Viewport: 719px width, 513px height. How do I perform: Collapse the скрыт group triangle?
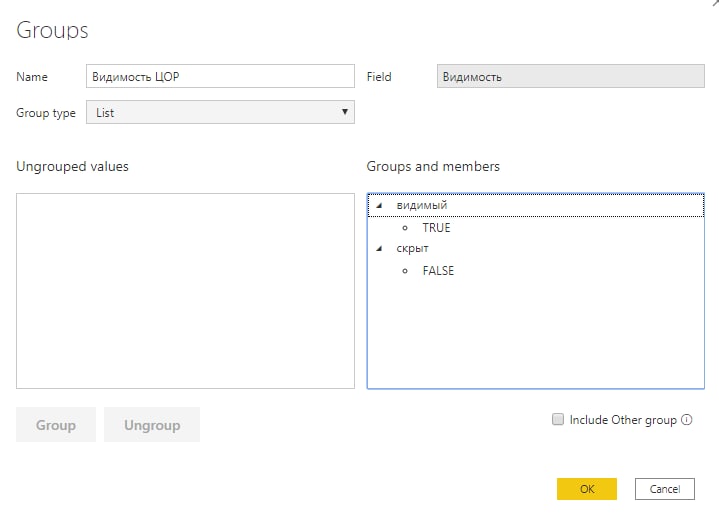point(379,248)
